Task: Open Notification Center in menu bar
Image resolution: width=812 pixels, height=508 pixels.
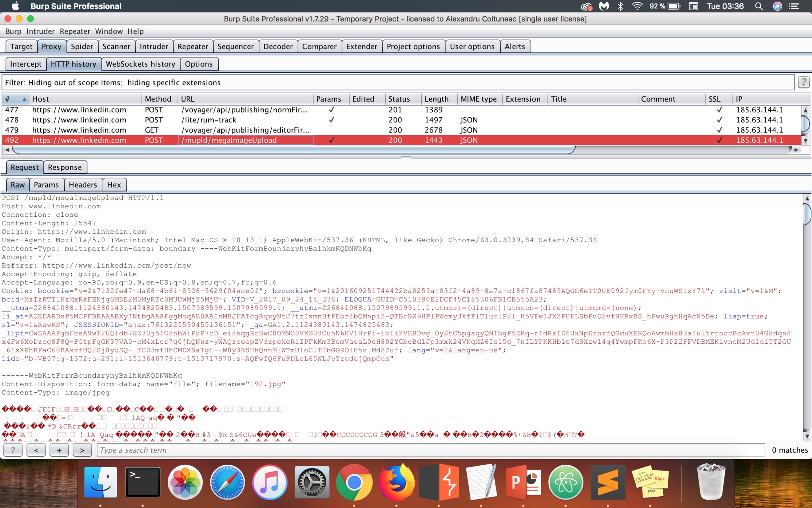Action: tap(794, 6)
